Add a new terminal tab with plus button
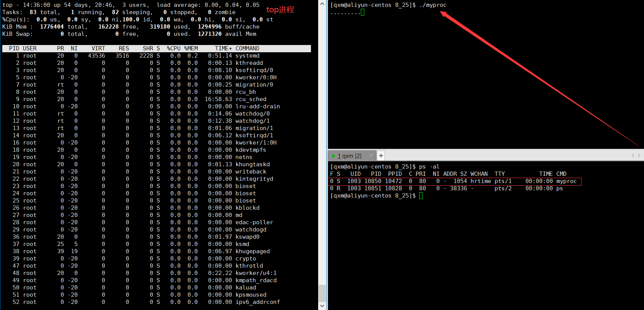 click(381, 156)
